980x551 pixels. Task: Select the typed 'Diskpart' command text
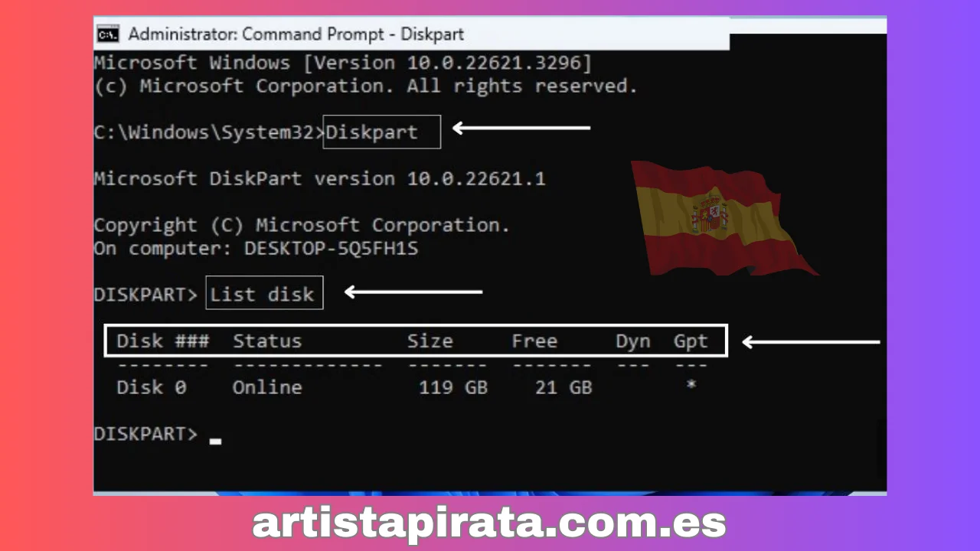click(372, 132)
